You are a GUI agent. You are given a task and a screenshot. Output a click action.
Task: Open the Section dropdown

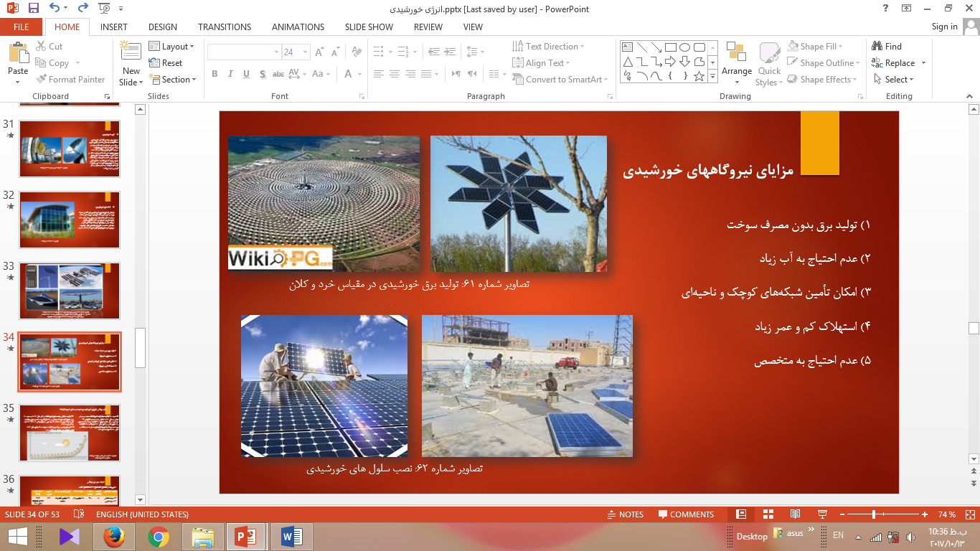click(171, 80)
